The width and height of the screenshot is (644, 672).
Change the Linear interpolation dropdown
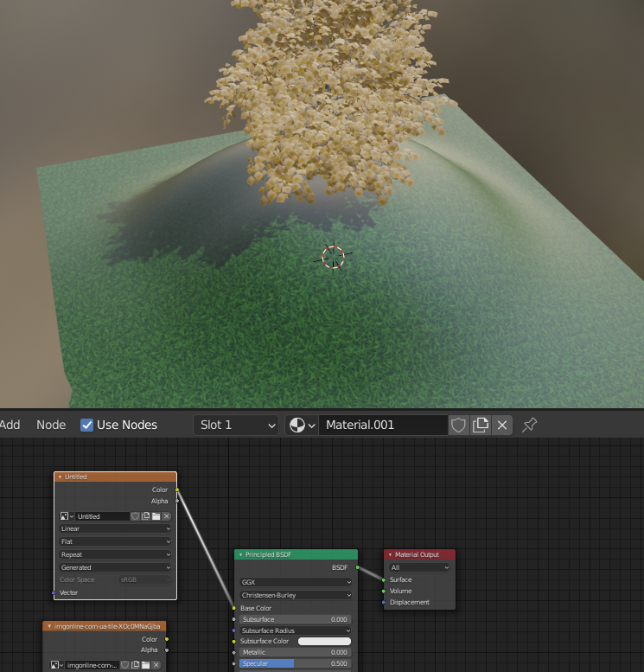pyautogui.click(x=115, y=528)
